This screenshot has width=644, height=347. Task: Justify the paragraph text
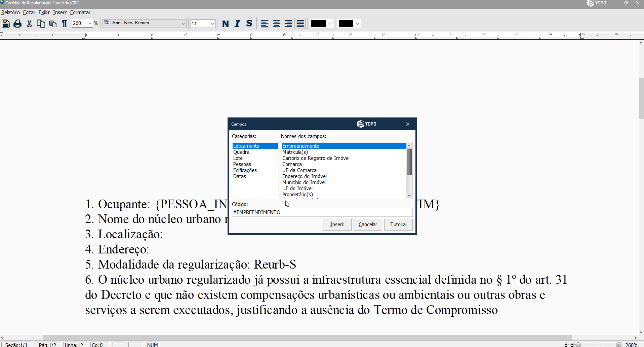tap(300, 24)
